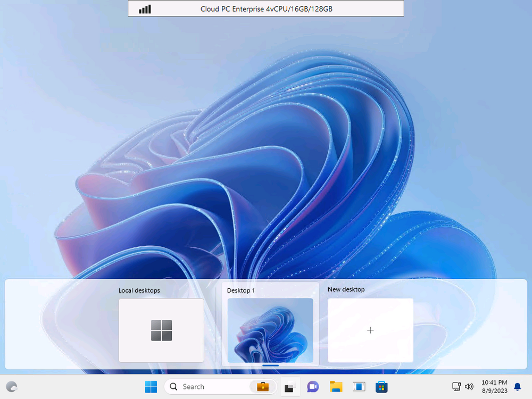Click the volume speaker tray icon
The height and width of the screenshot is (399, 532).
(x=469, y=386)
